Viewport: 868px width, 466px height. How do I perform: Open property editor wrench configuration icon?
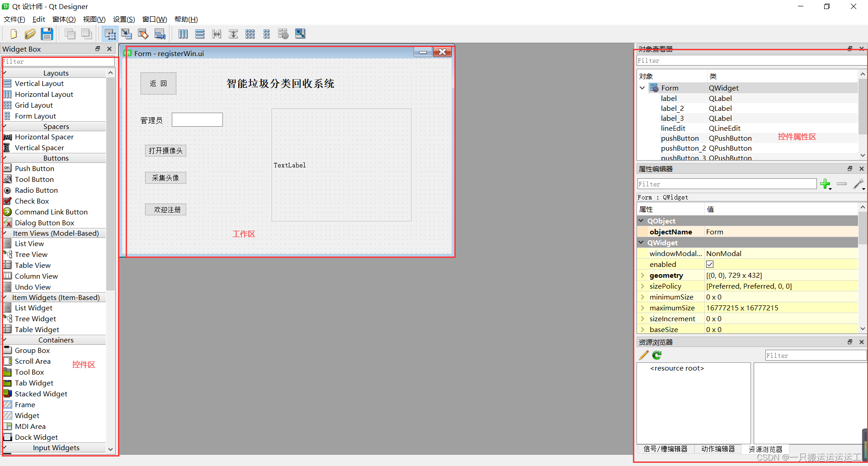pos(859,184)
